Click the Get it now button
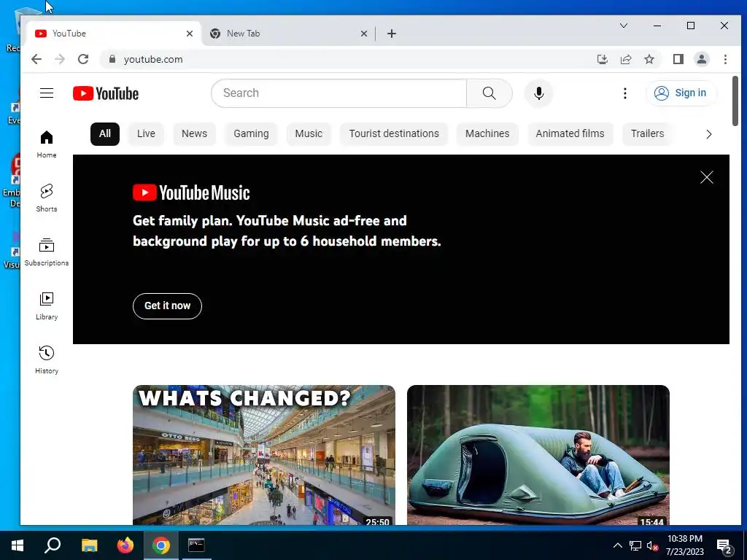The height and width of the screenshot is (560, 747). coord(167,306)
